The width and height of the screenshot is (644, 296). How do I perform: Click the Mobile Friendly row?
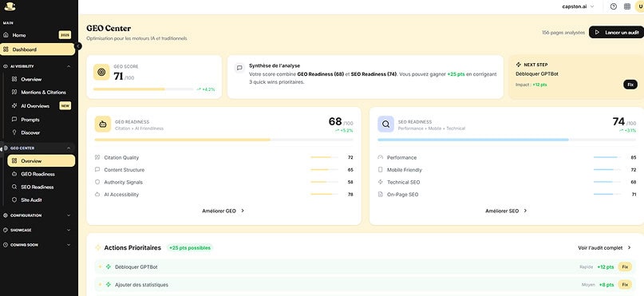507,170
